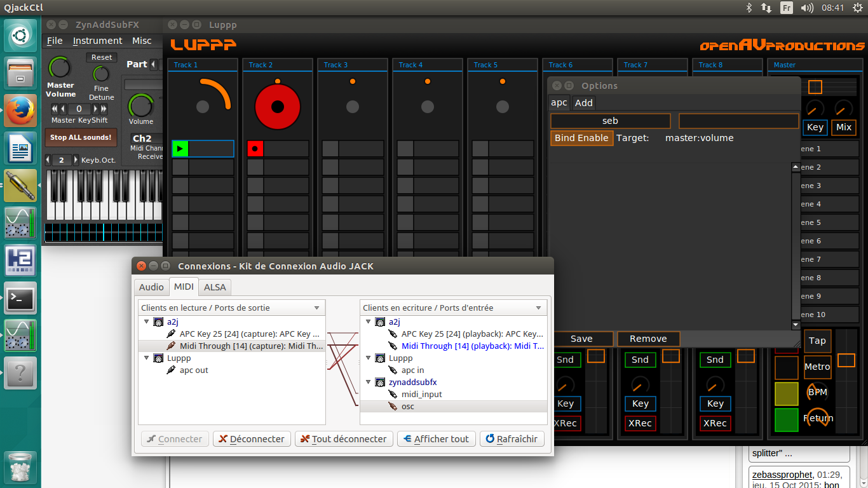This screenshot has height=488, width=868.
Task: Open LibreOffice Writer from the launcher
Action: coord(20,147)
